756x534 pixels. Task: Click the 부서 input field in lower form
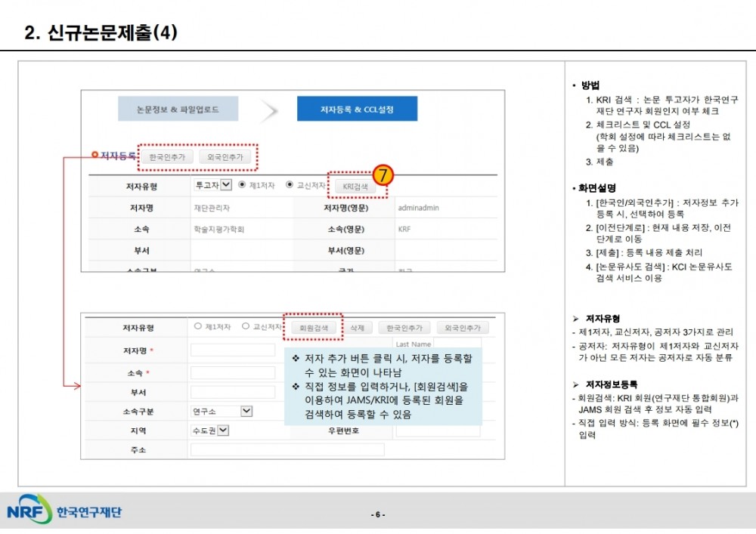pyautogui.click(x=233, y=392)
